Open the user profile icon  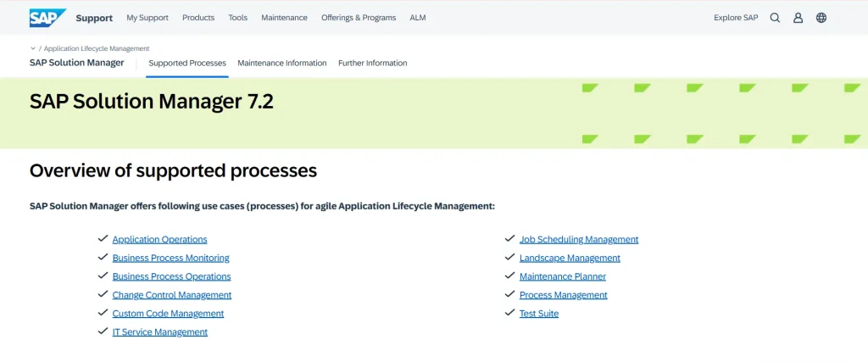[798, 18]
